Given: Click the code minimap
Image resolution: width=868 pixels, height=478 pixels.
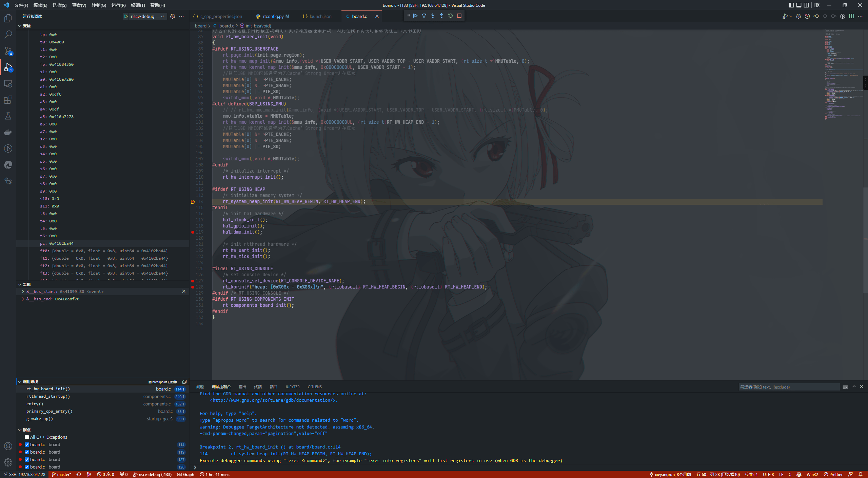Looking at the screenshot, I should click(844, 75).
